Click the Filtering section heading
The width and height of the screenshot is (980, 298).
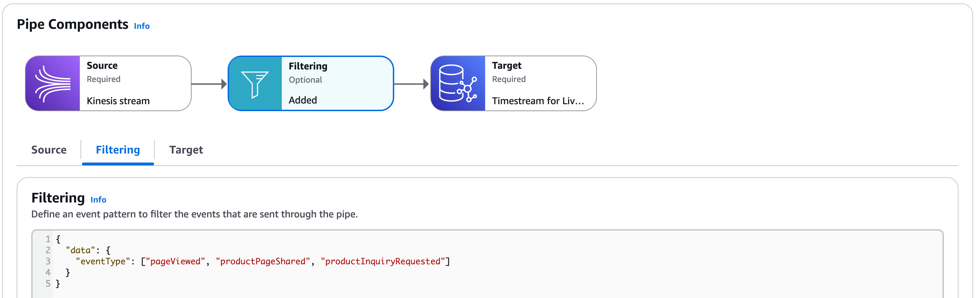point(58,198)
